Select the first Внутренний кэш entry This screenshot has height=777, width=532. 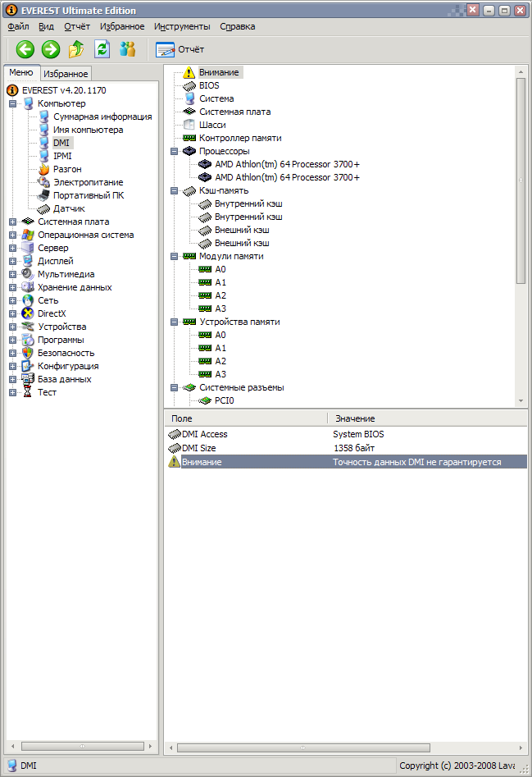click(x=248, y=203)
